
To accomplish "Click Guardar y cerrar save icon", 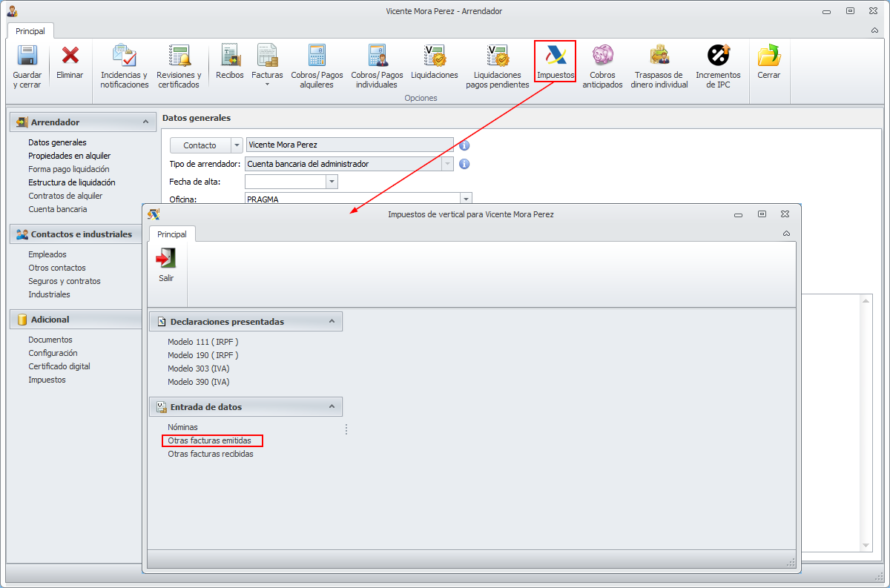I will click(x=27, y=56).
